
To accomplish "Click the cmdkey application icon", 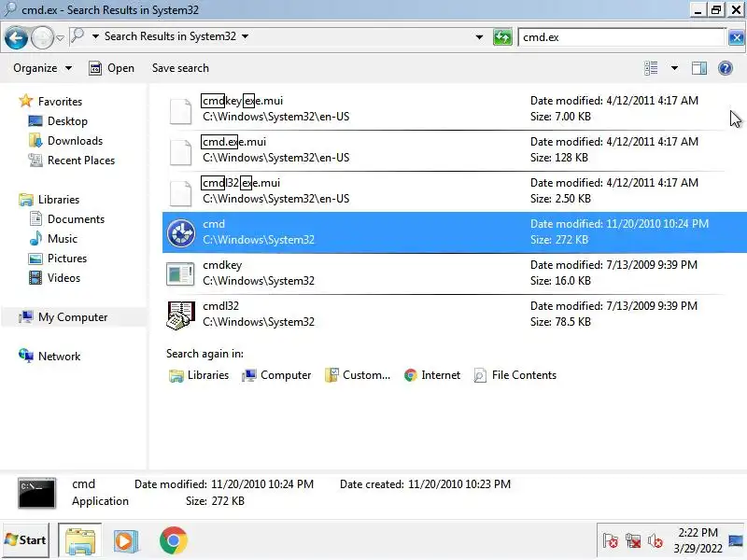I will click(180, 274).
